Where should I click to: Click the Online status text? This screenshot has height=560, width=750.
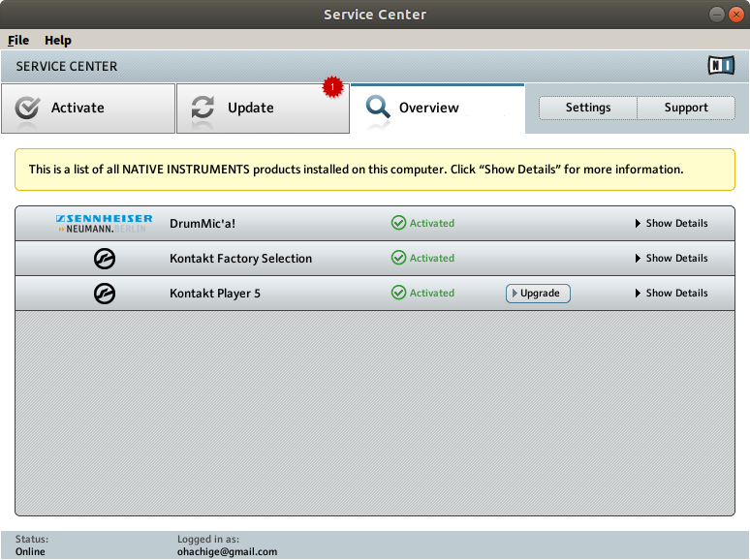(30, 551)
